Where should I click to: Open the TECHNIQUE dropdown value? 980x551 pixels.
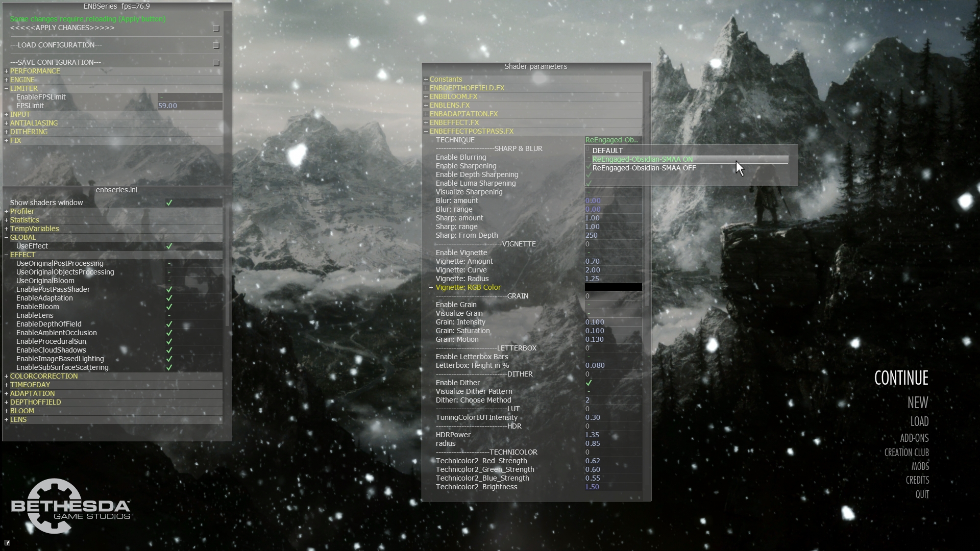point(611,140)
